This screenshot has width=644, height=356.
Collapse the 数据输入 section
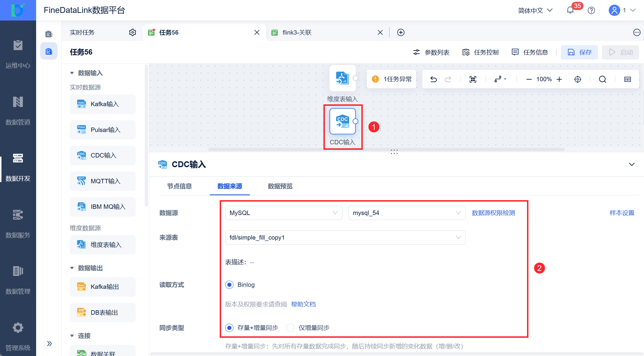72,73
